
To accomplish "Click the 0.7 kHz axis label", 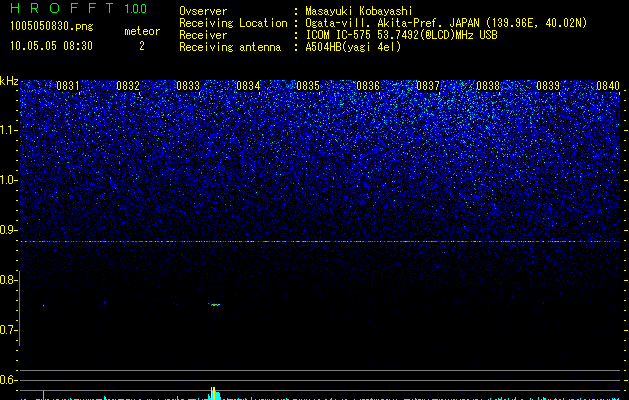I will 9,330.
